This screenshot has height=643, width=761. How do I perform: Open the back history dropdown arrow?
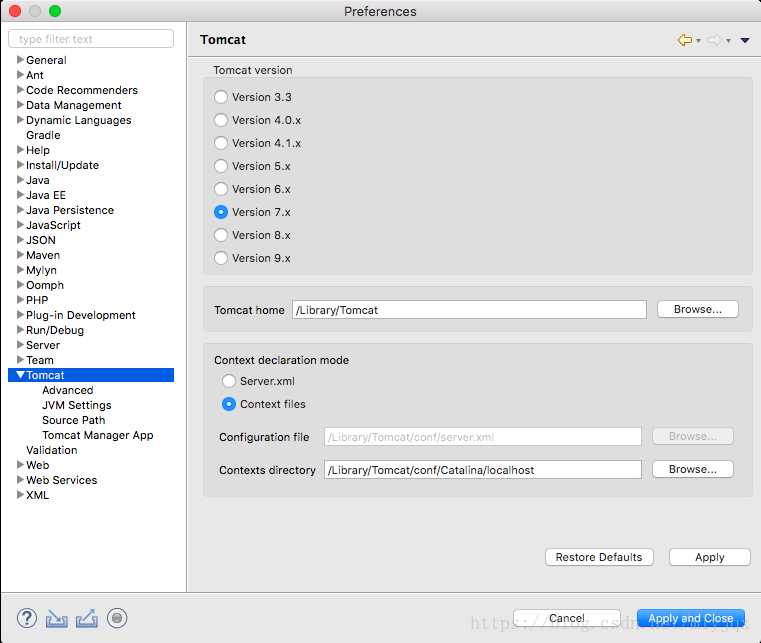698,40
